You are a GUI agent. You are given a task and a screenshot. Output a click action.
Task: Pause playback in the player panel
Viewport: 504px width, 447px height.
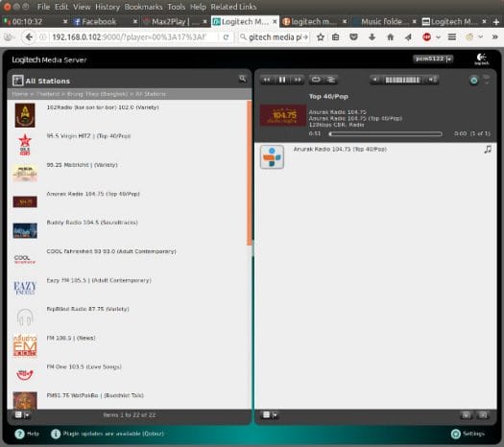click(282, 80)
